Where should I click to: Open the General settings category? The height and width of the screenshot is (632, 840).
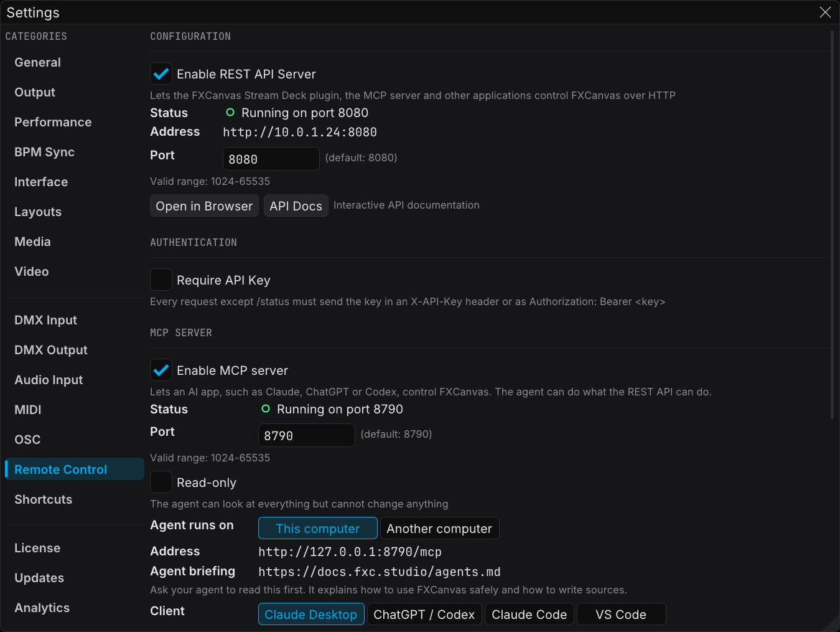pyautogui.click(x=75, y=62)
